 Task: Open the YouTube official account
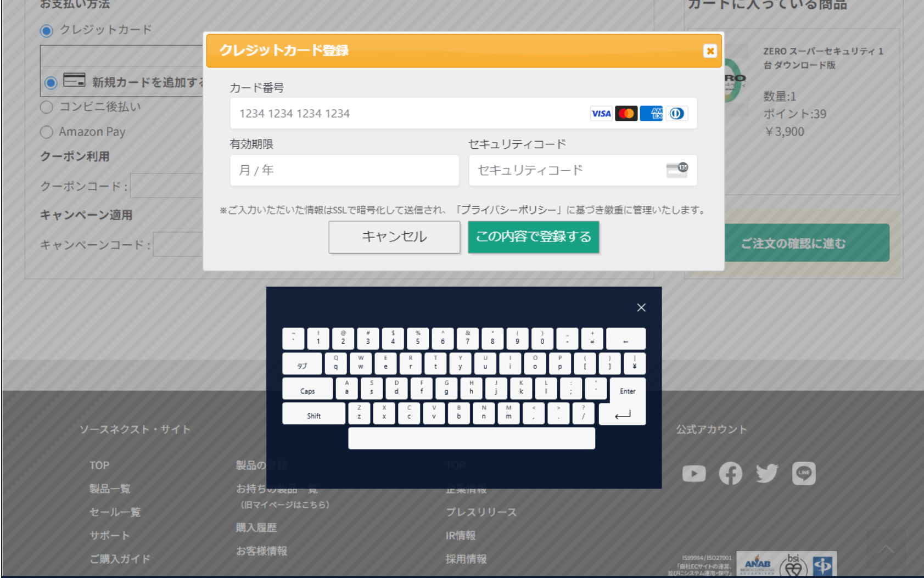pos(694,474)
